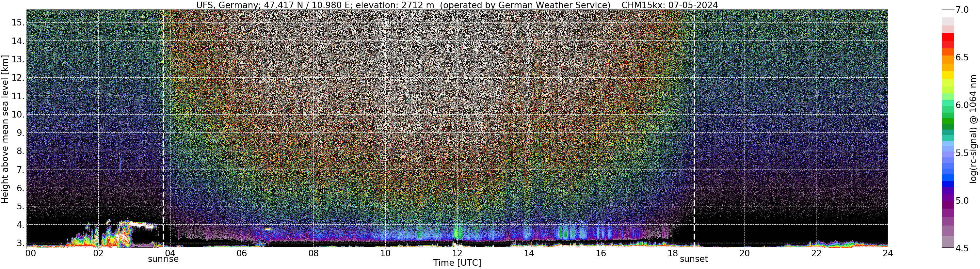Click the 'Height above mean sea level [km]' label
980x269 pixels.
[x=5, y=128]
